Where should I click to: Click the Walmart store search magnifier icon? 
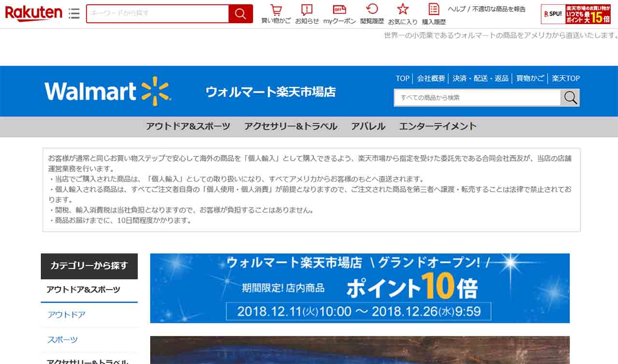point(570,98)
